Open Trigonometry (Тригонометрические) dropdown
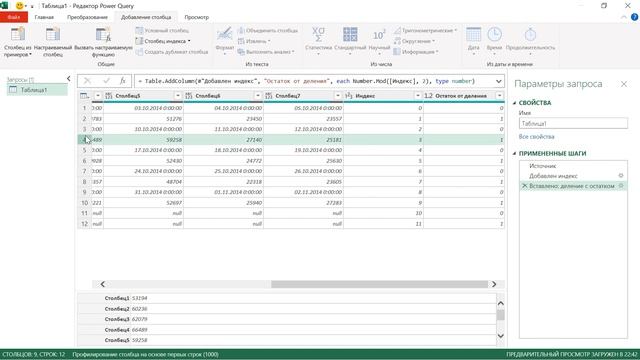 coord(425,31)
